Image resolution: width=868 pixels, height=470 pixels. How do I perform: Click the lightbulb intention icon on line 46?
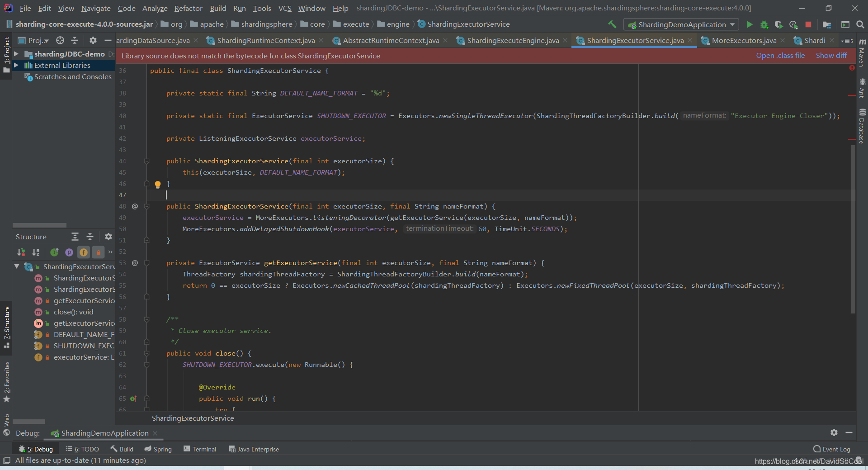click(157, 184)
